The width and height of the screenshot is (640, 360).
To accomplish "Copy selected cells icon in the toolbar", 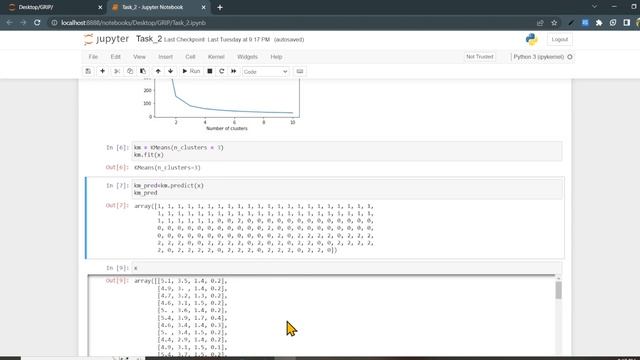I will pyautogui.click(x=130, y=71).
